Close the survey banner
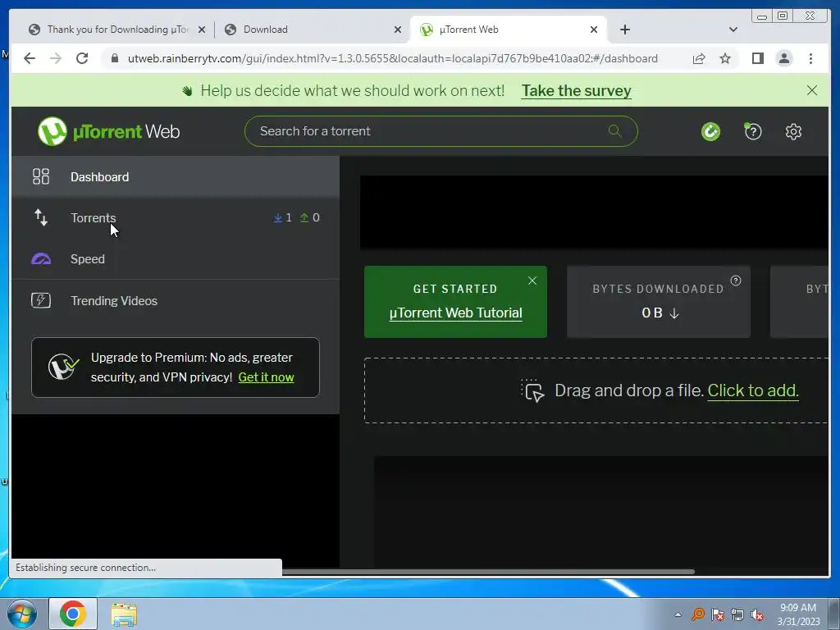840x630 pixels. tap(811, 90)
